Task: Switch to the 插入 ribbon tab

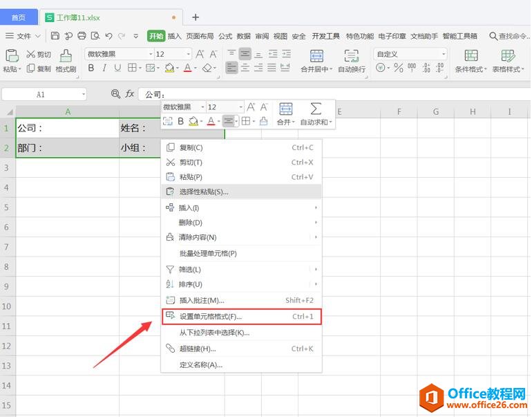Action: [x=174, y=36]
